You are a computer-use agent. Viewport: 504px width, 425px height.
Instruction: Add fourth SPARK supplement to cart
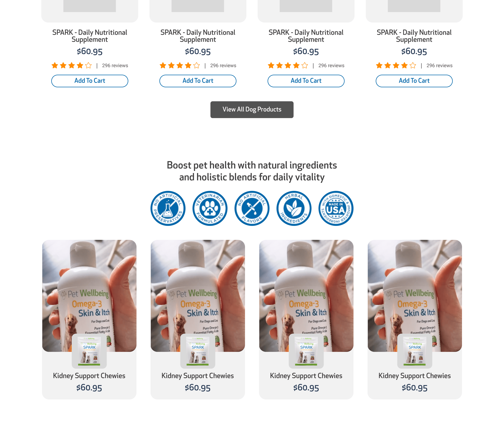(414, 81)
